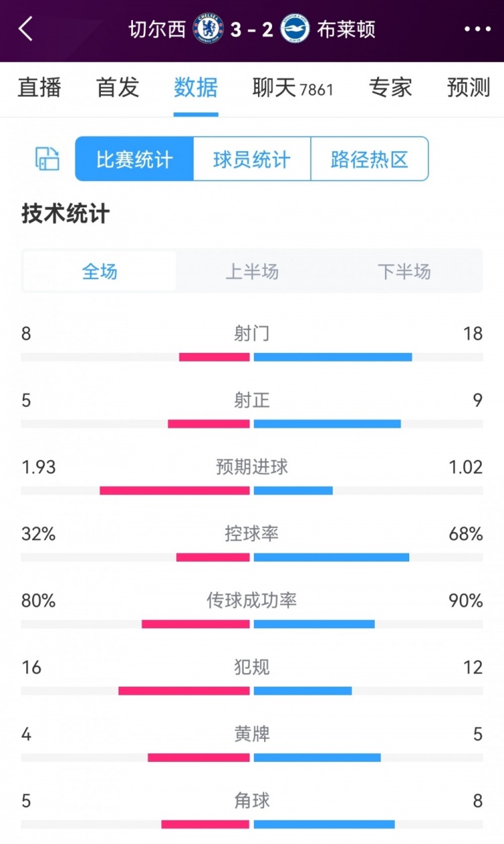Tap the 3-2 score display
The height and width of the screenshot is (844, 504).
pos(251,29)
